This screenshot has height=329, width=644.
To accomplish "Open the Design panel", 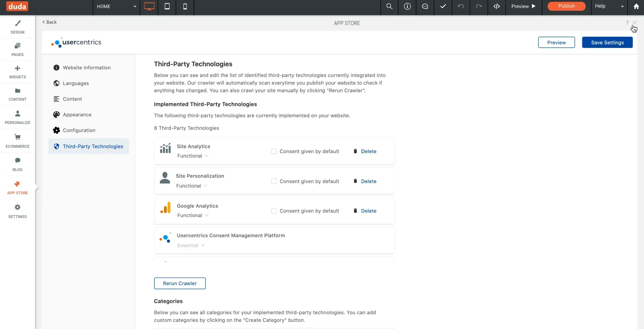I will pyautogui.click(x=17, y=27).
